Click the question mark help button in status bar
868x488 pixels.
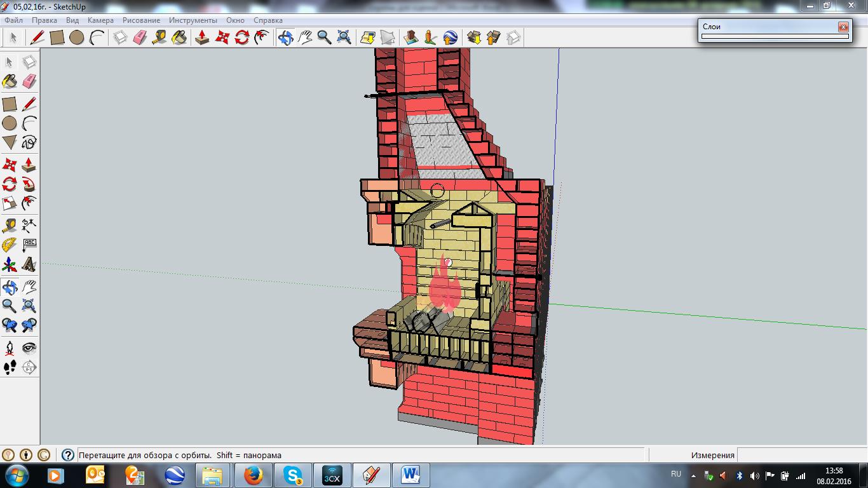[x=68, y=455]
